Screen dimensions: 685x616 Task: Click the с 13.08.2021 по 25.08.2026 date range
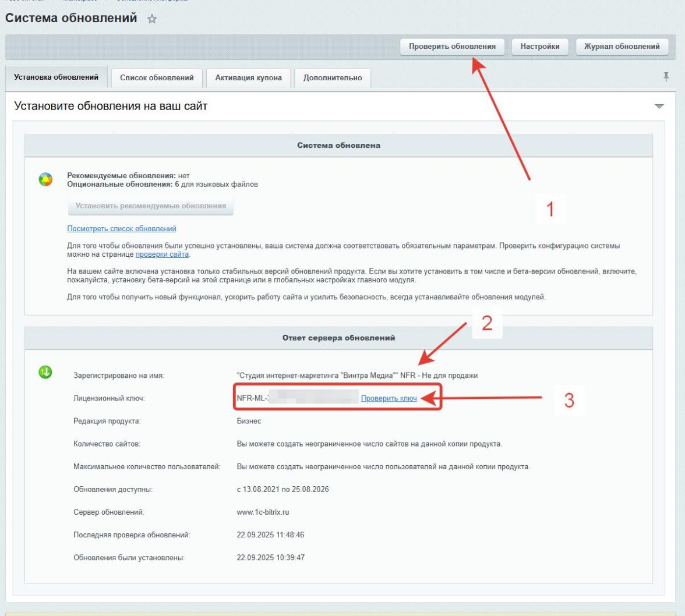click(283, 490)
